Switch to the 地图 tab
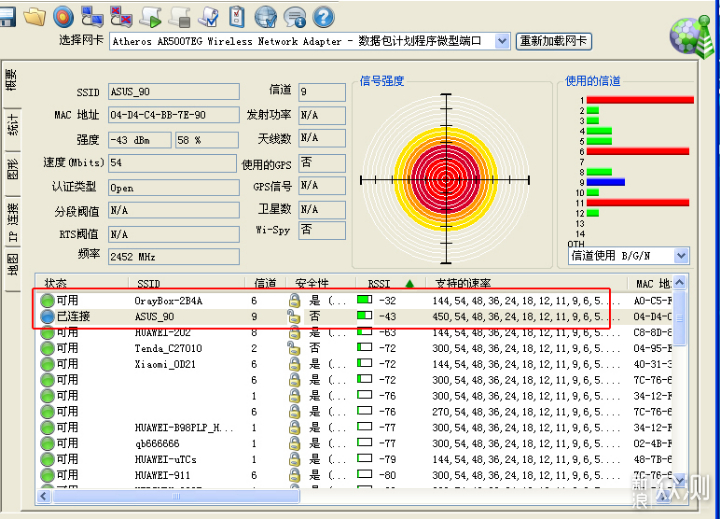720x519 pixels. tap(12, 264)
